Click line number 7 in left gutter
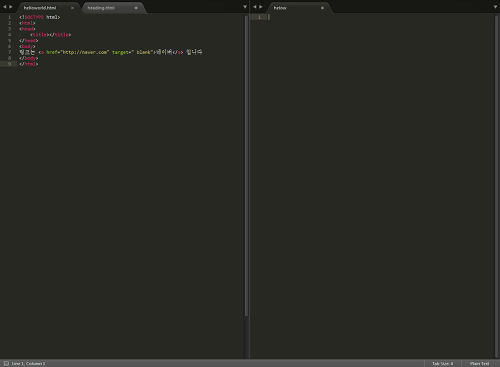Viewport: 500px width, 367px height. click(x=9, y=52)
